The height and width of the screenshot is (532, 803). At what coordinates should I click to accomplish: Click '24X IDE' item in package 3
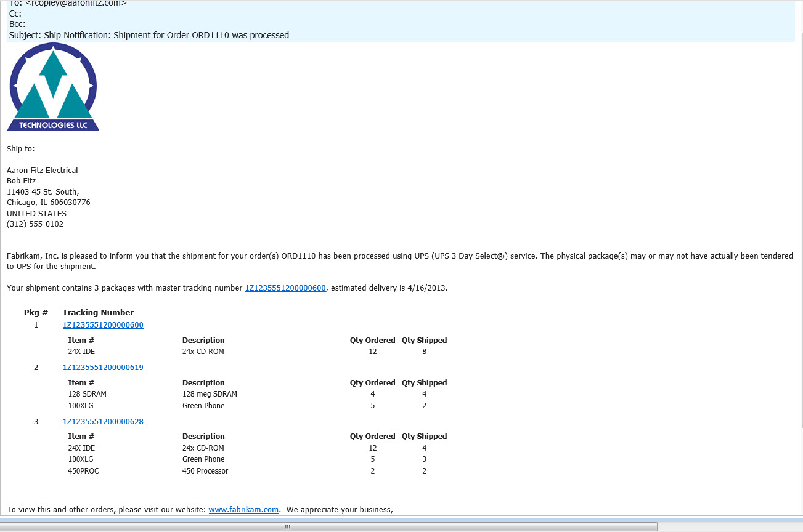81,448
